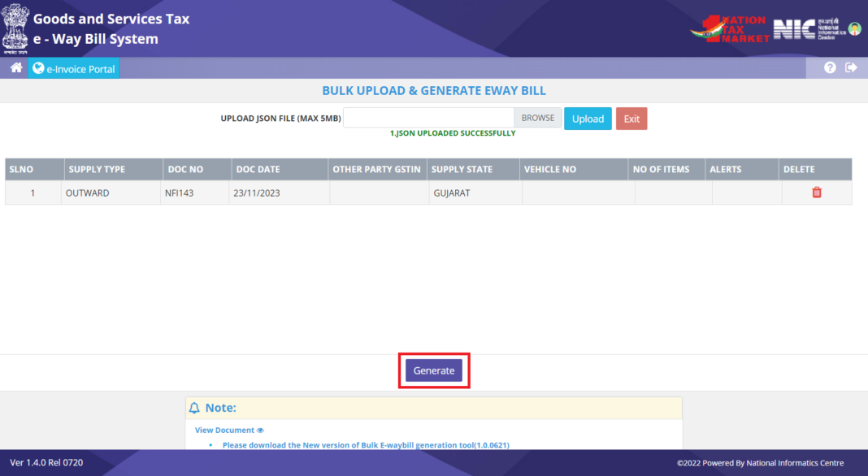Click the Indian national emblem logo
Image resolution: width=868 pixels, height=476 pixels.
(x=15, y=28)
